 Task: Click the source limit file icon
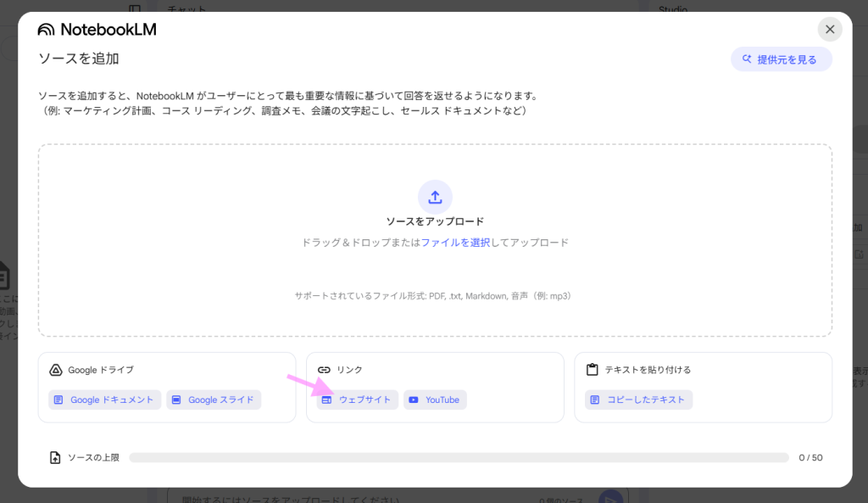[x=55, y=457]
